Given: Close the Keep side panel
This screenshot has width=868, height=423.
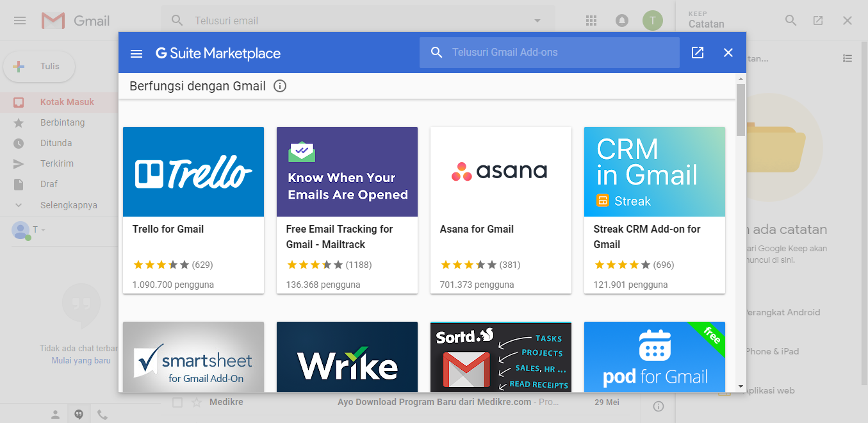Looking at the screenshot, I should [x=848, y=21].
